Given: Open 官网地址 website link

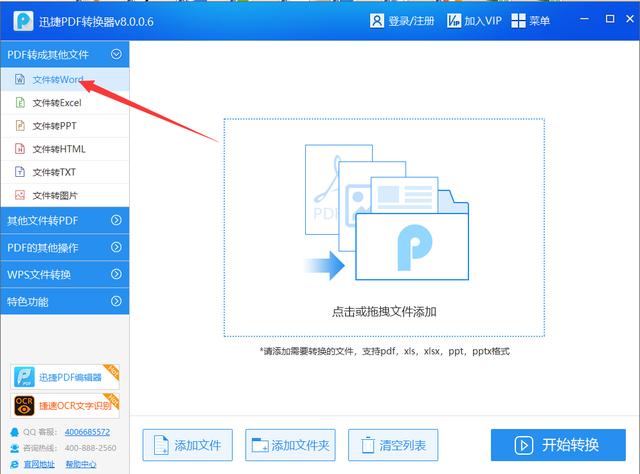Looking at the screenshot, I should coord(39,464).
